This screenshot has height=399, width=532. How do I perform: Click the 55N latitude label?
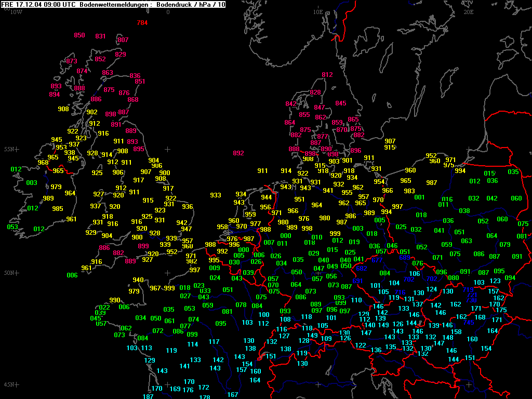(x=9, y=149)
